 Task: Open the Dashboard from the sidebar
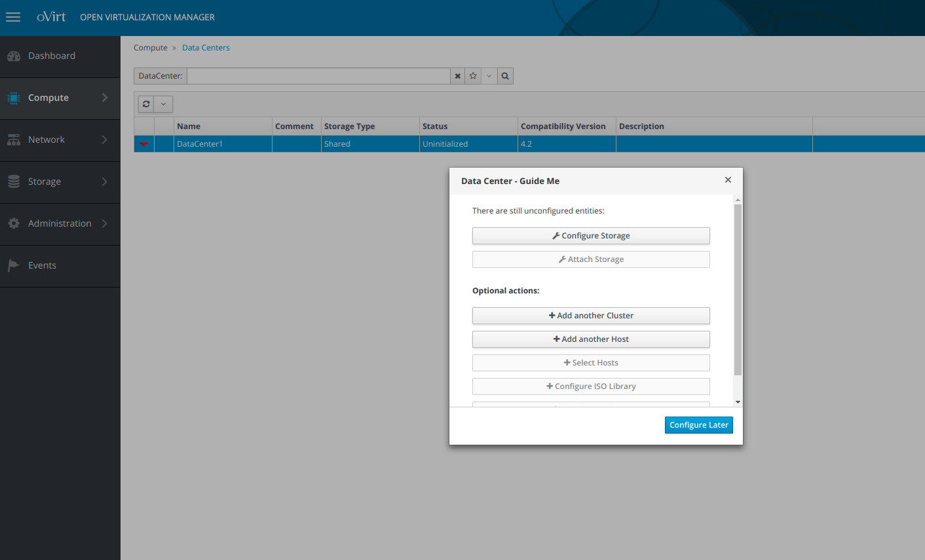(52, 56)
